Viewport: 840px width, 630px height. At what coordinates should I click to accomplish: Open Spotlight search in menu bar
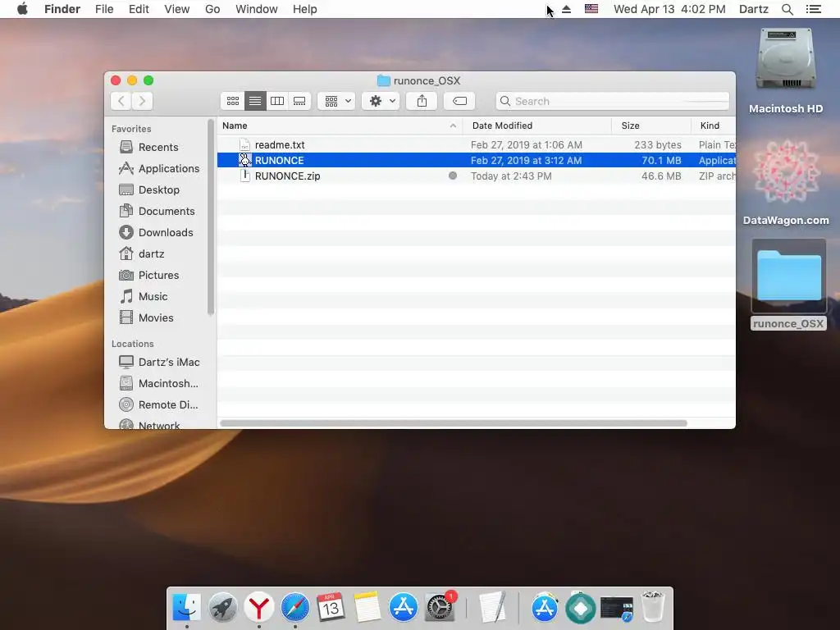click(x=787, y=9)
